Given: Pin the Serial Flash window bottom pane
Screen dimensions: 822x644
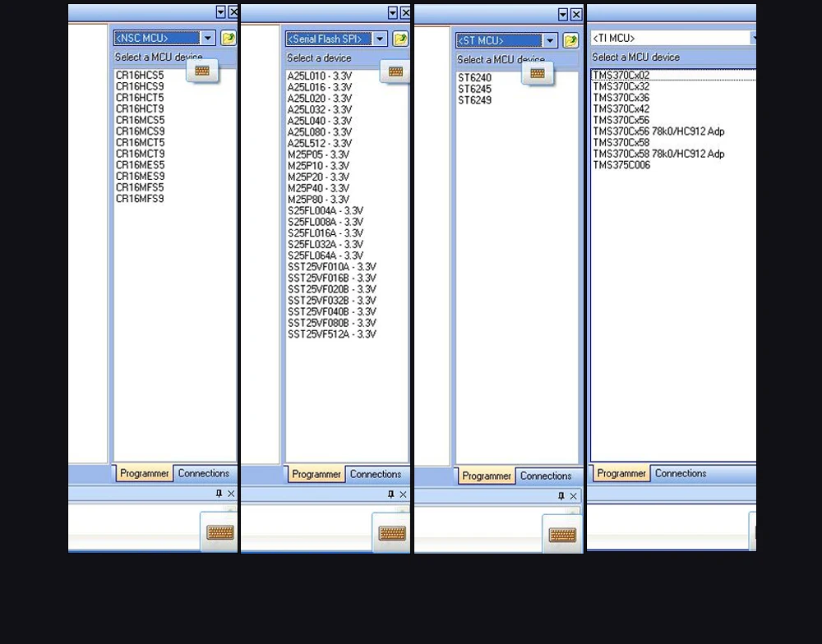Looking at the screenshot, I should click(x=390, y=494).
